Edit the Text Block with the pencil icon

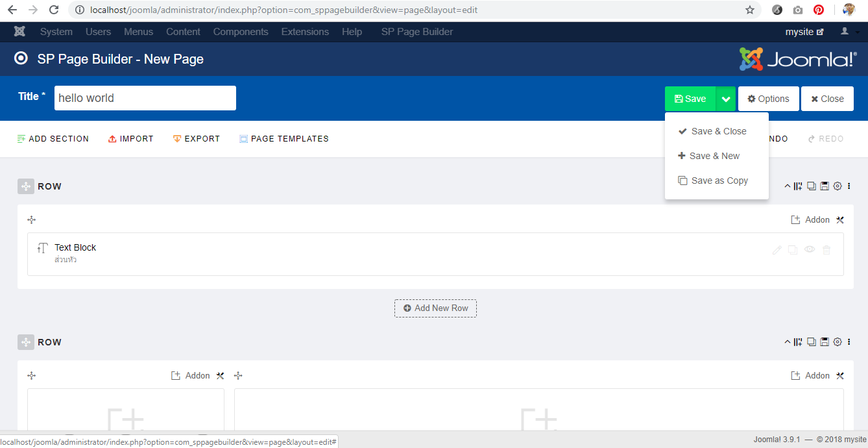[777, 250]
